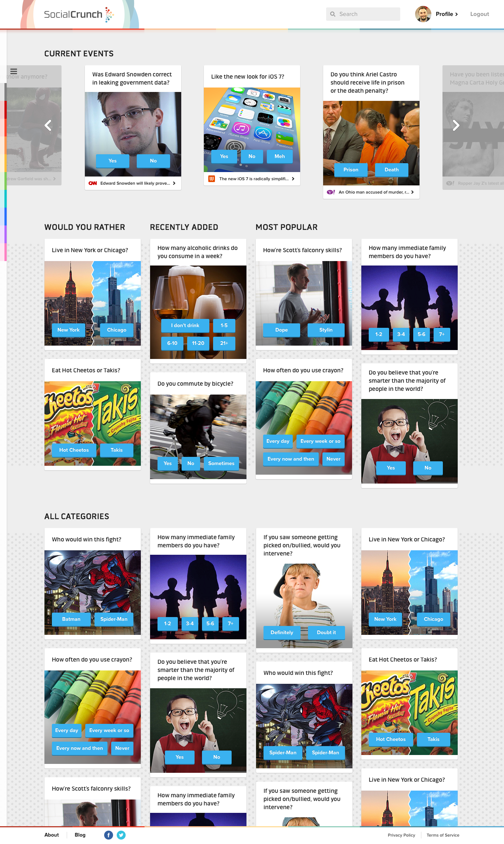This screenshot has height=844, width=504.
Task: Click the orange iOS article source icon
Action: tap(212, 179)
